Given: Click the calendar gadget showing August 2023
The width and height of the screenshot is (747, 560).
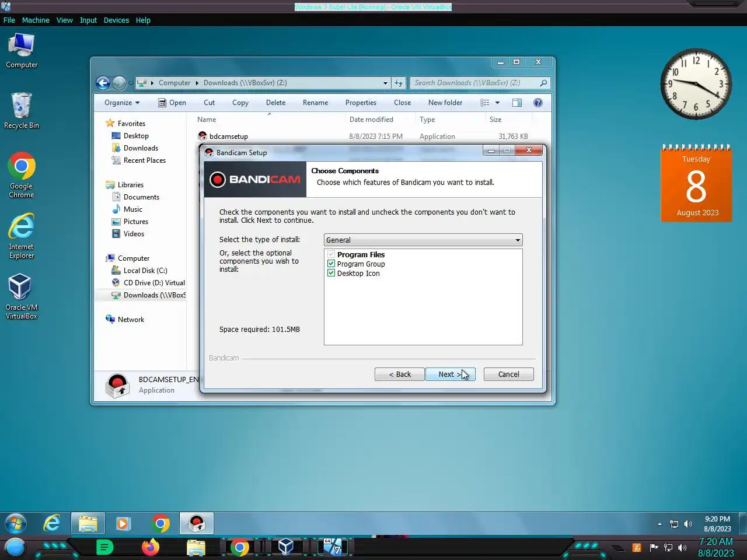Looking at the screenshot, I should tap(696, 183).
